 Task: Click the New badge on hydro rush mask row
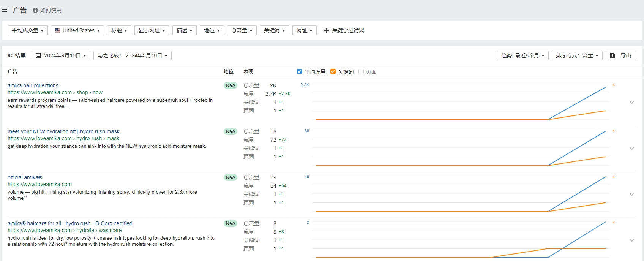(x=230, y=131)
